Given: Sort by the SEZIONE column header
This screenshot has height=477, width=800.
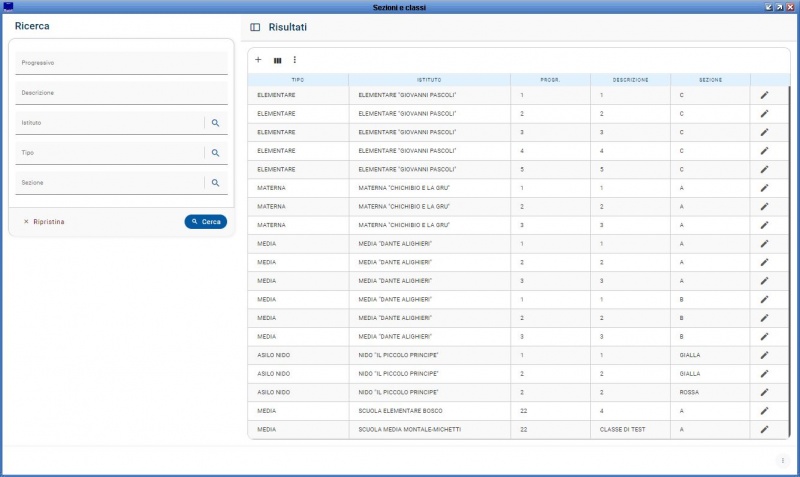Looking at the screenshot, I should [710, 79].
